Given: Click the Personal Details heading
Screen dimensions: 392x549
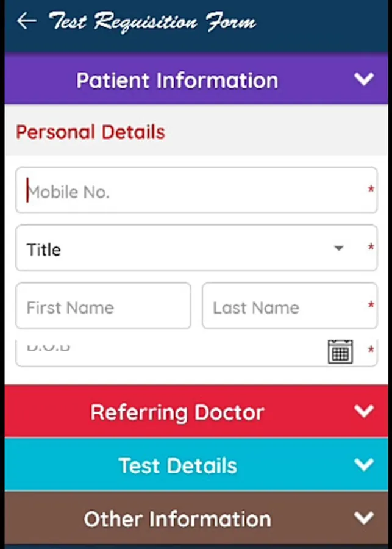Looking at the screenshot, I should pyautogui.click(x=90, y=132).
